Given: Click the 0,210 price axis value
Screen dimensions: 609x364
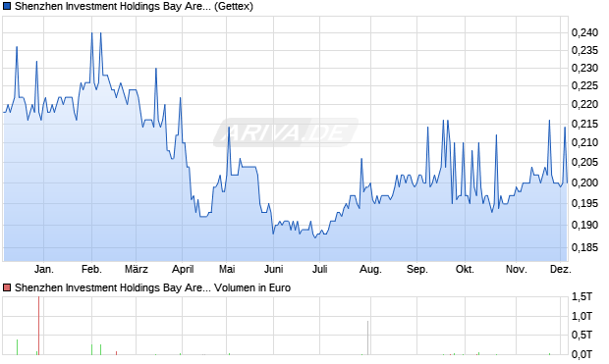Looking at the screenshot, I should [584, 143].
